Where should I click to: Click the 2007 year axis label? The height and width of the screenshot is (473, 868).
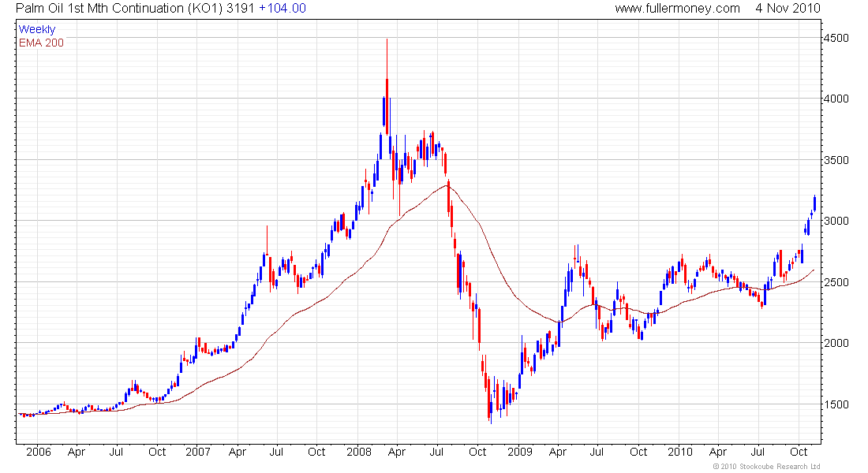(197, 452)
